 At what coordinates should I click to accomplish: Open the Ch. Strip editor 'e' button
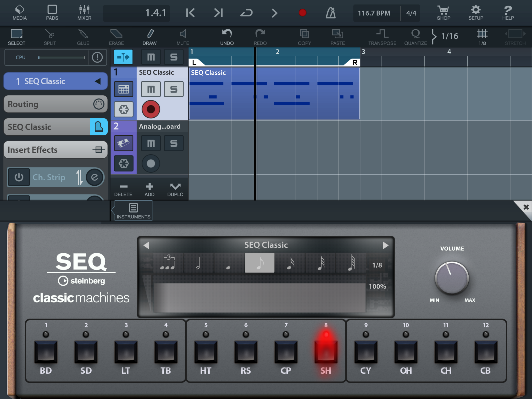coord(94,177)
